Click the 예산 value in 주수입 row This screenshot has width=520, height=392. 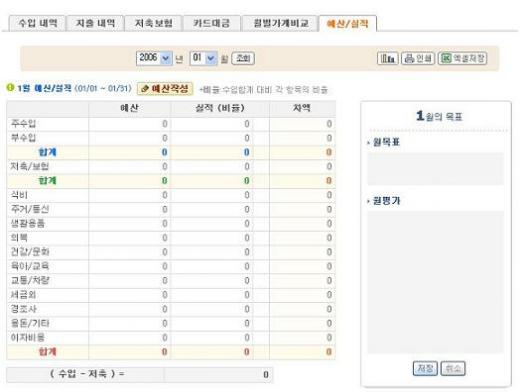coord(165,124)
